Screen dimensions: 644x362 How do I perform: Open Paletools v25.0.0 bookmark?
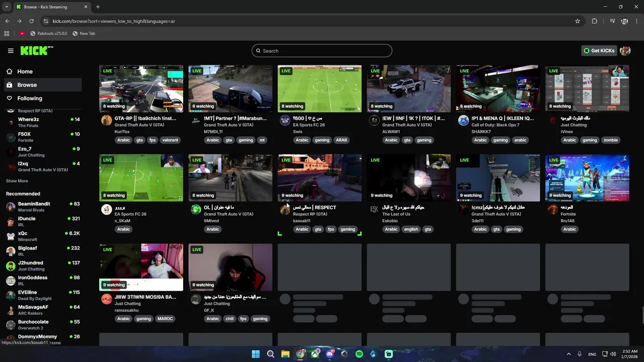click(x=48, y=33)
